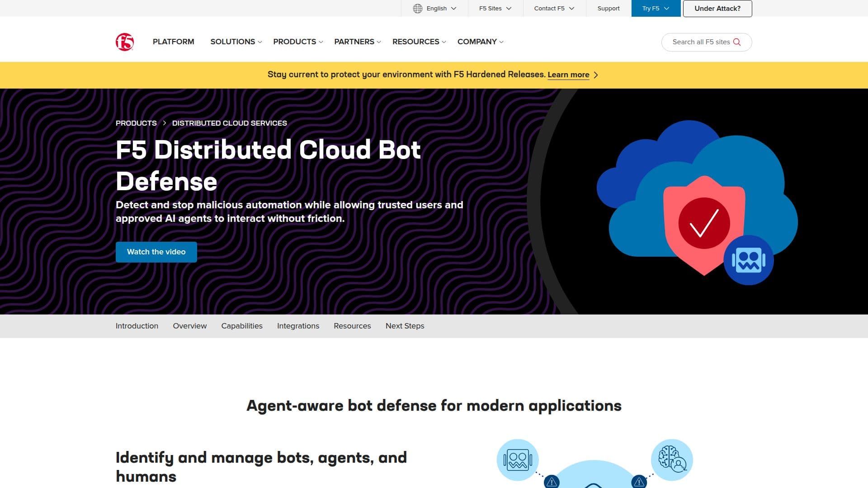Expand the Company menu
The image size is (868, 488).
point(480,42)
